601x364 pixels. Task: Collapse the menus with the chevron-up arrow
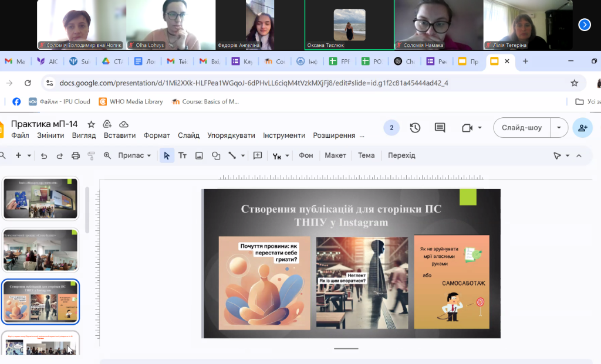coord(579,155)
